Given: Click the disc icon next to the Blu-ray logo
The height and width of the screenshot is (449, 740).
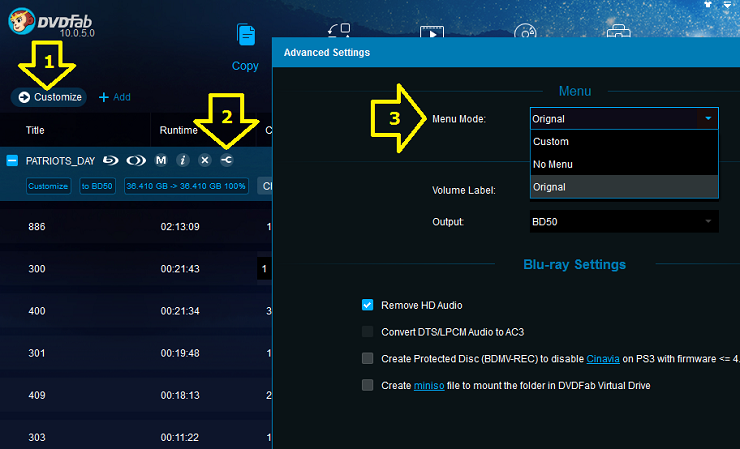Looking at the screenshot, I should click(x=135, y=160).
